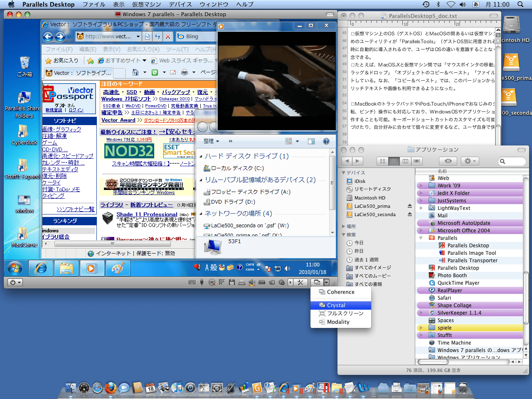The width and height of the screenshot is (532, 399).
Task: Click the Finder Quick Look eye button
Action: click(448, 161)
